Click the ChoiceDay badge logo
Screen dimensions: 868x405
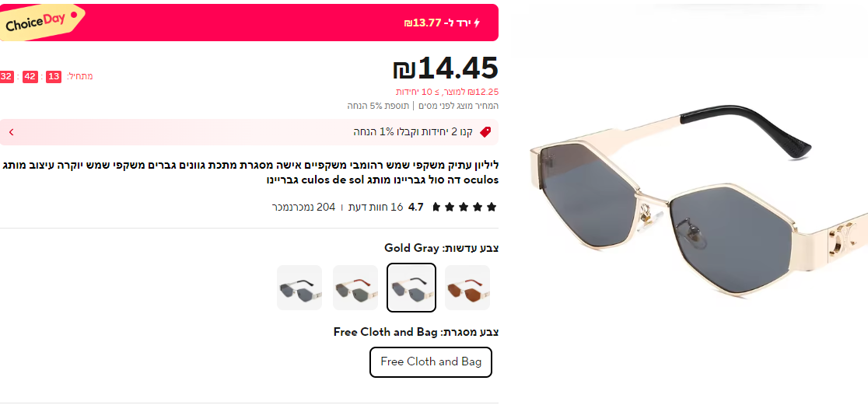40,22
